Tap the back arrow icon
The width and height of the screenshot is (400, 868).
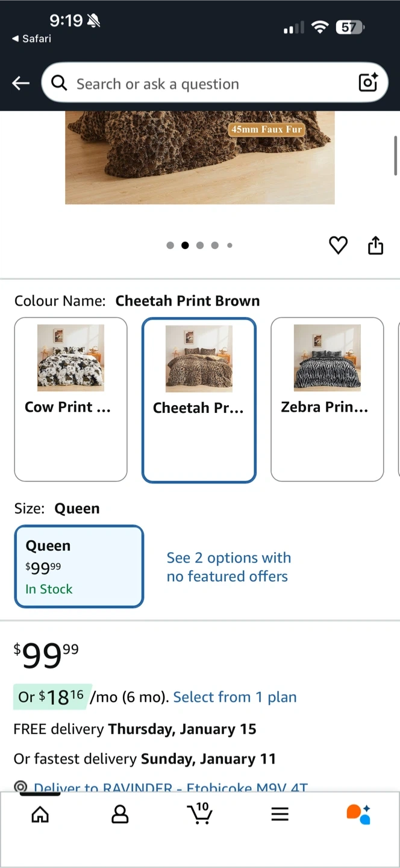pyautogui.click(x=21, y=83)
